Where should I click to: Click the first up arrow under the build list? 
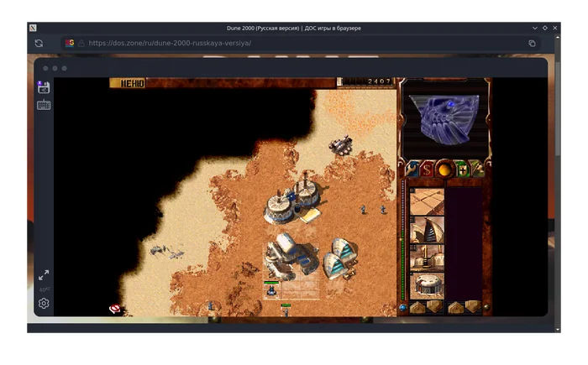click(x=417, y=308)
